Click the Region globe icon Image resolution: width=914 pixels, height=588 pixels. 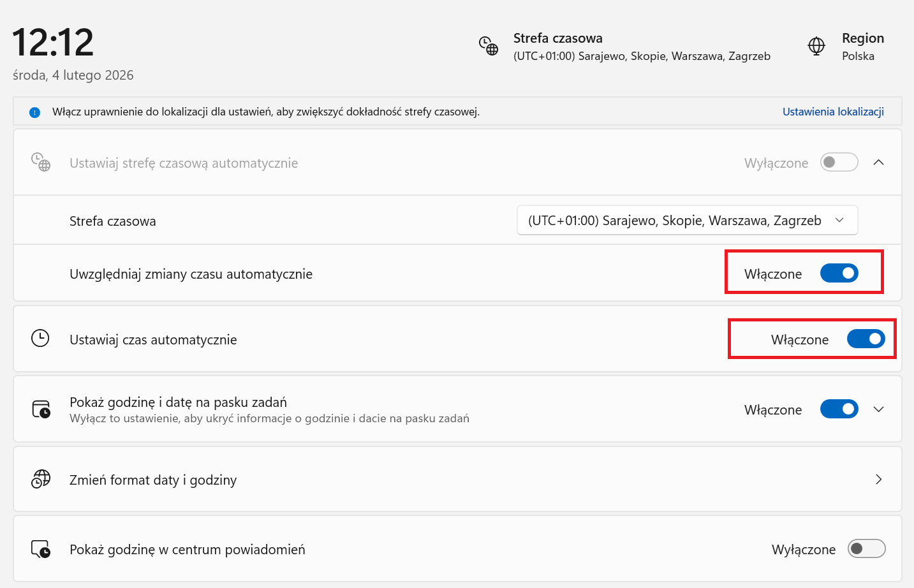(816, 46)
